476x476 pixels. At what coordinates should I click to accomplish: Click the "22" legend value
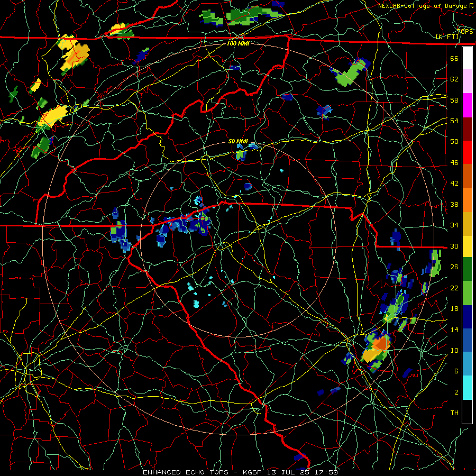pos(454,288)
